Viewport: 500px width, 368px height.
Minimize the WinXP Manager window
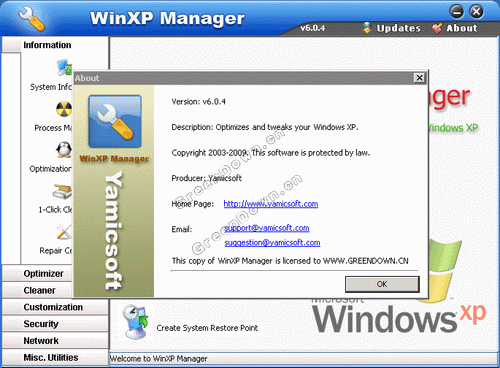457,11
